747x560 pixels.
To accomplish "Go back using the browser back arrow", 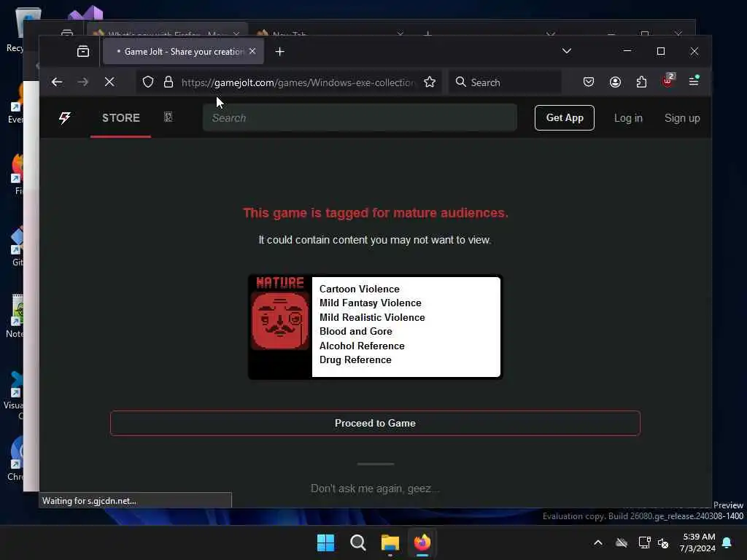I will [57, 82].
